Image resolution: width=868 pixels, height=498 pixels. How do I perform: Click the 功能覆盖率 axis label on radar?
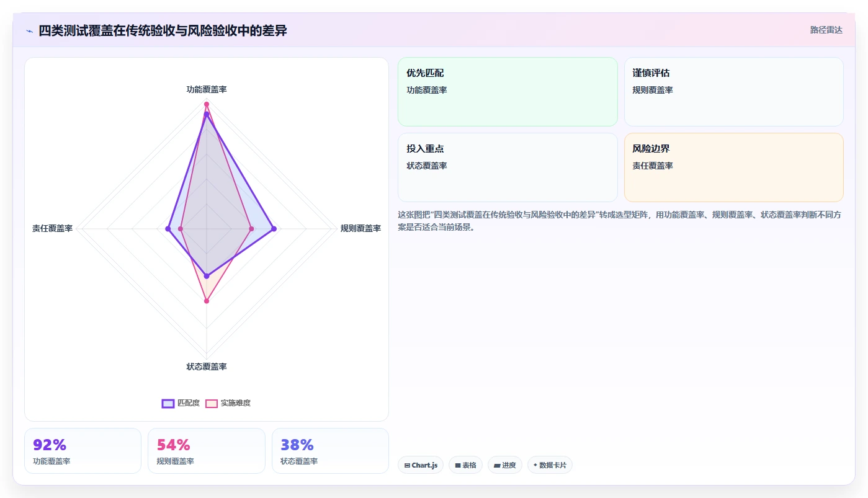(x=207, y=89)
